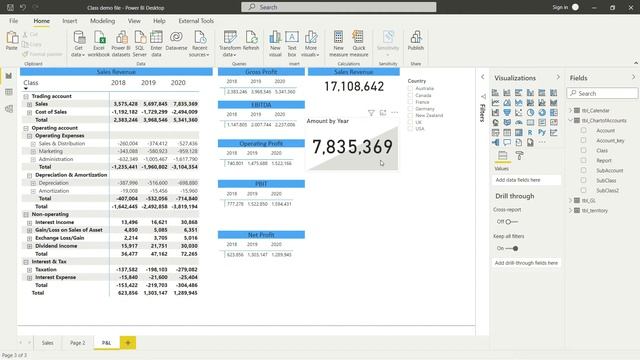Check the Germany country filter

tap(410, 109)
